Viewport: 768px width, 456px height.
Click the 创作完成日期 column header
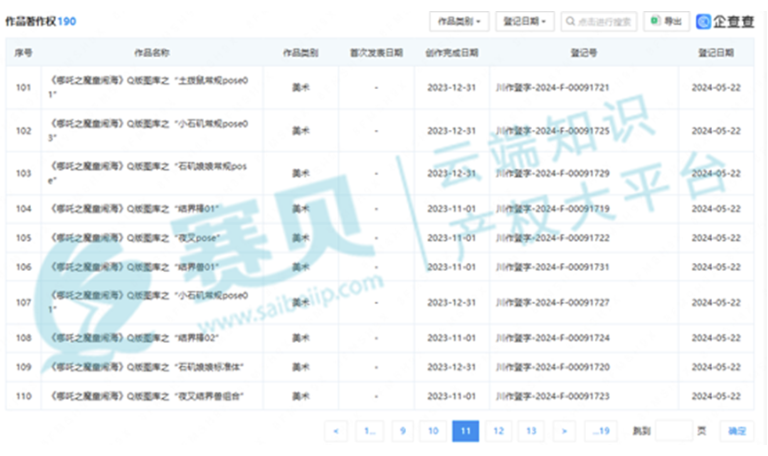click(451, 52)
